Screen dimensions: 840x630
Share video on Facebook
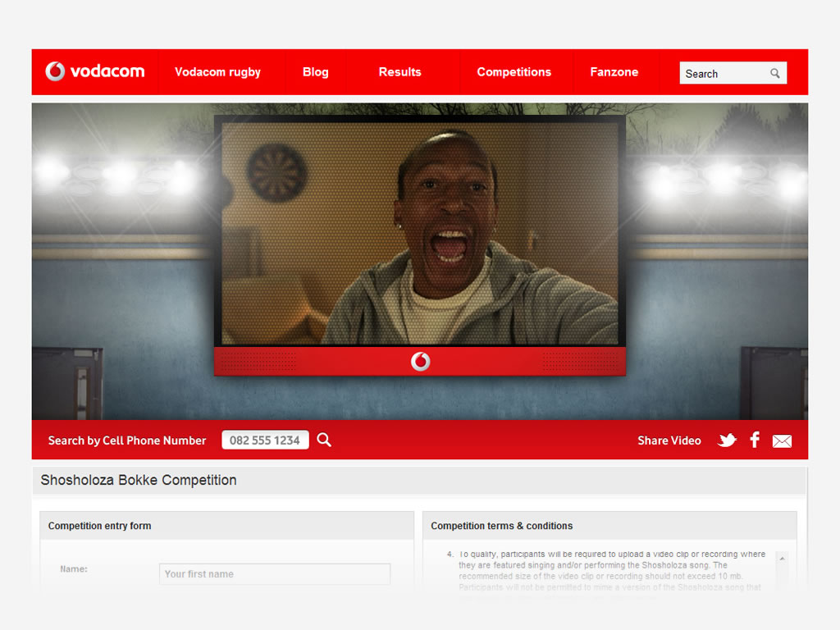pos(755,440)
